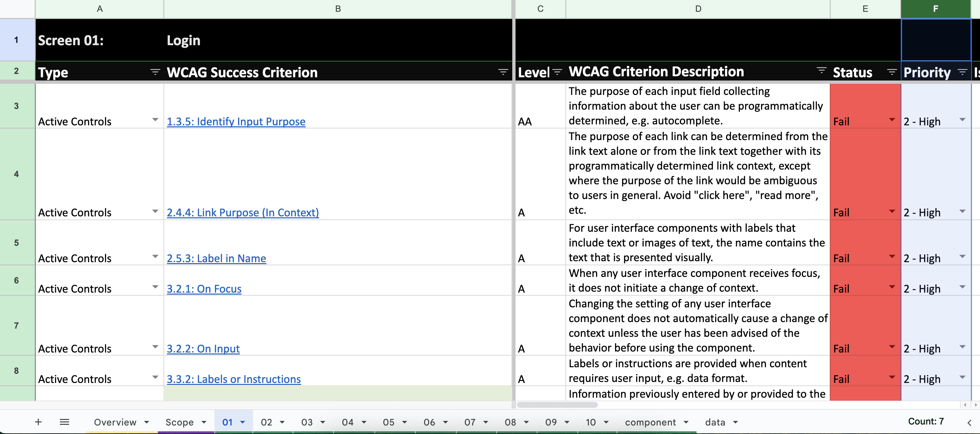The width and height of the screenshot is (980, 434).
Task: Open Status dropdown in row 4
Action: point(892,211)
